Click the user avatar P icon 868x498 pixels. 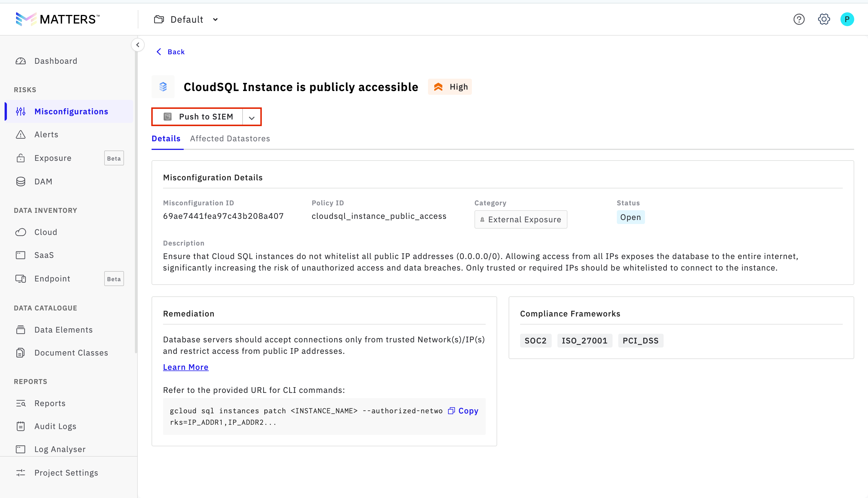[x=847, y=20]
